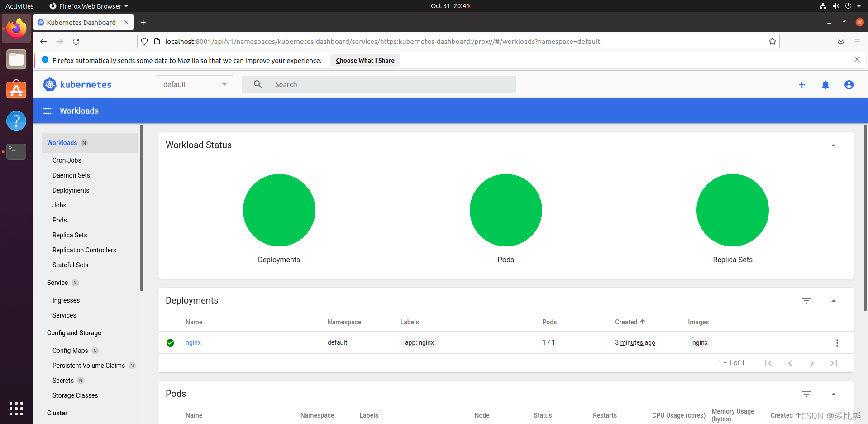Collapse the Pods card

tap(834, 394)
